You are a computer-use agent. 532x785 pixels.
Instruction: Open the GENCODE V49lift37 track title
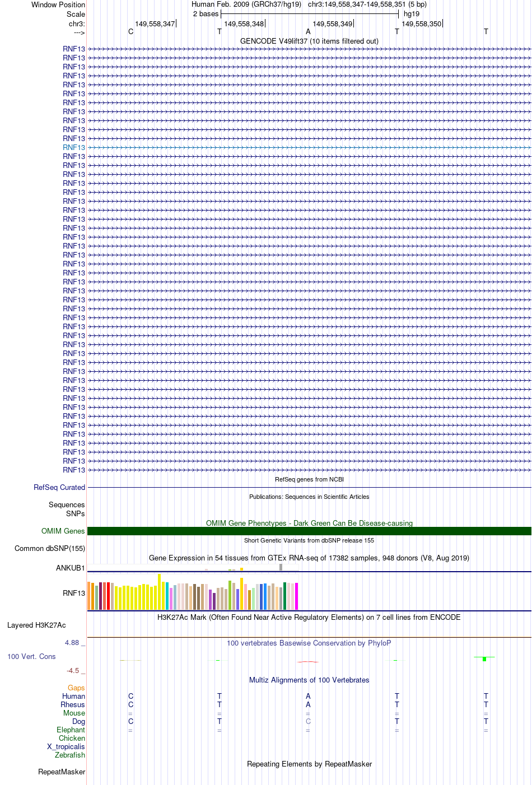point(309,41)
